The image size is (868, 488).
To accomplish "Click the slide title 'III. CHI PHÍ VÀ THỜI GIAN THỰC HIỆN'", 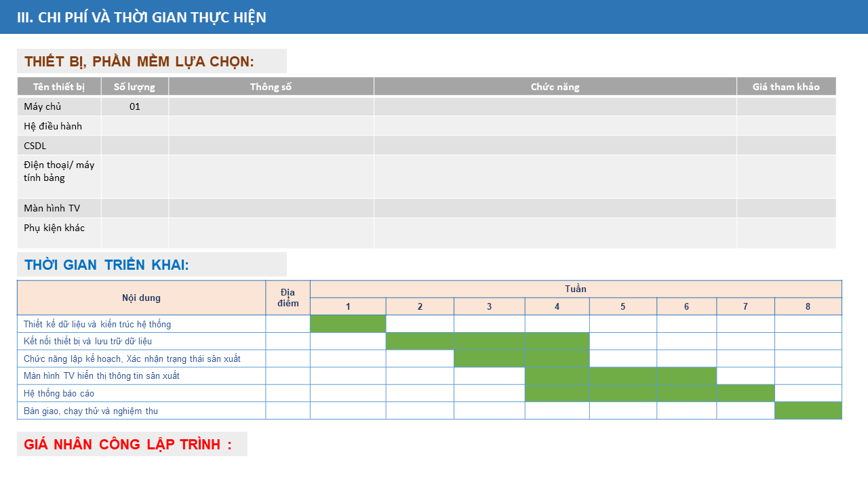I will click(x=142, y=18).
